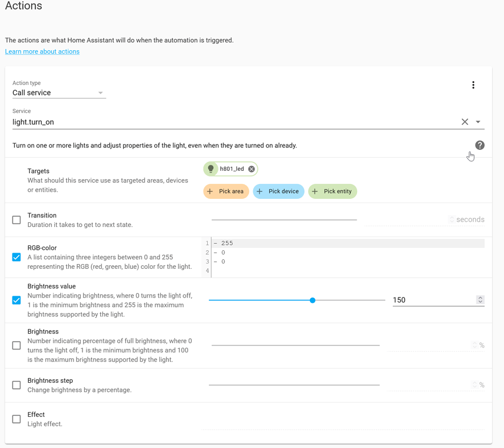The image size is (504, 448).
Task: Enable the Brightness step checkbox
Action: tap(16, 385)
